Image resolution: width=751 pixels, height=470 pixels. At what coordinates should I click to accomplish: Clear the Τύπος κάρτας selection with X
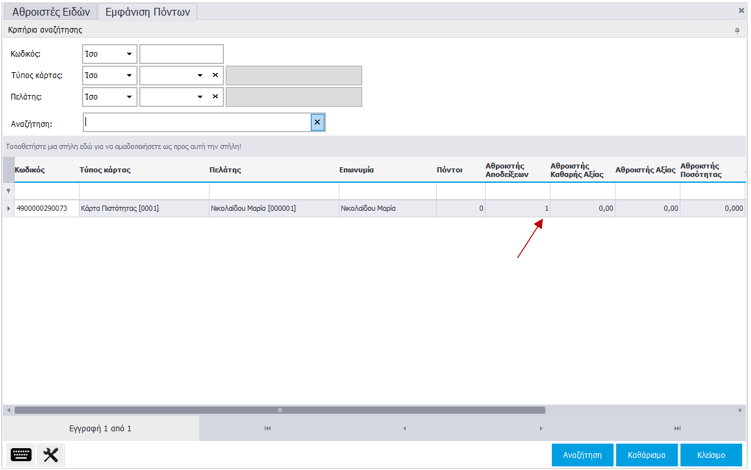pos(215,76)
